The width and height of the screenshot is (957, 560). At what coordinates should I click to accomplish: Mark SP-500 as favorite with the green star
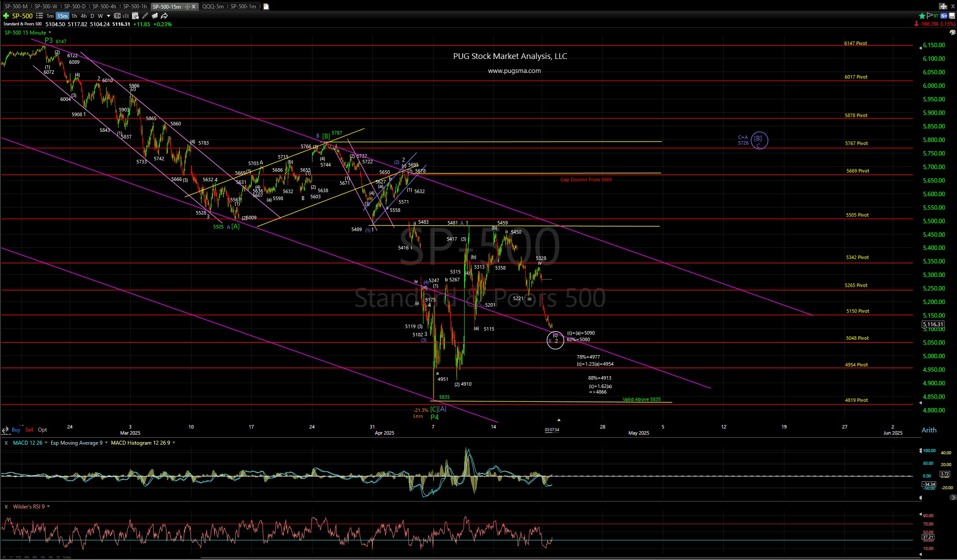coord(922,16)
